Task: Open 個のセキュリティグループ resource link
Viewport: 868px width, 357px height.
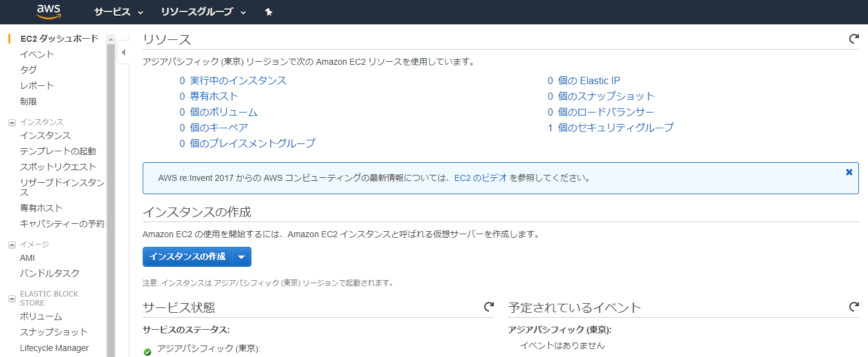Action: click(x=616, y=128)
